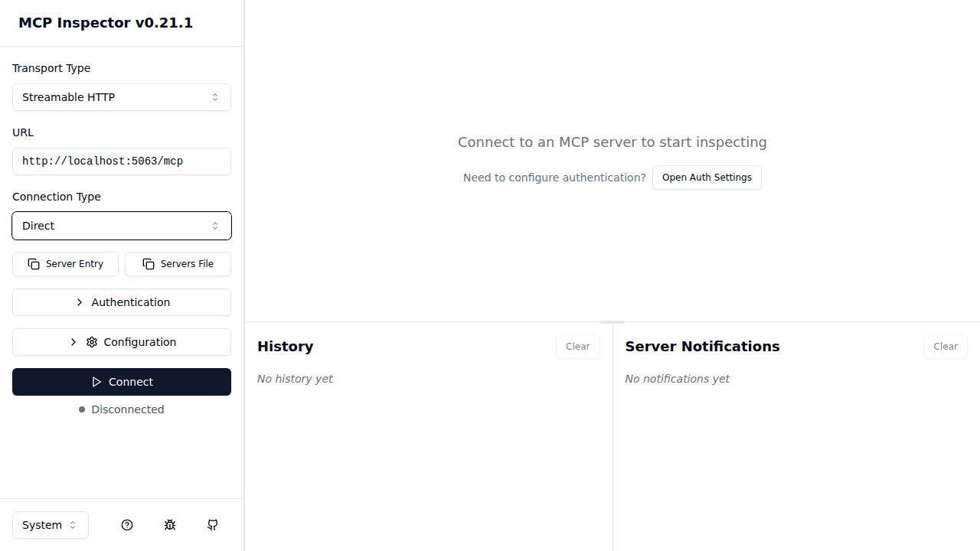
Task: Click the Disconnected status indicator dot
Action: click(82, 409)
